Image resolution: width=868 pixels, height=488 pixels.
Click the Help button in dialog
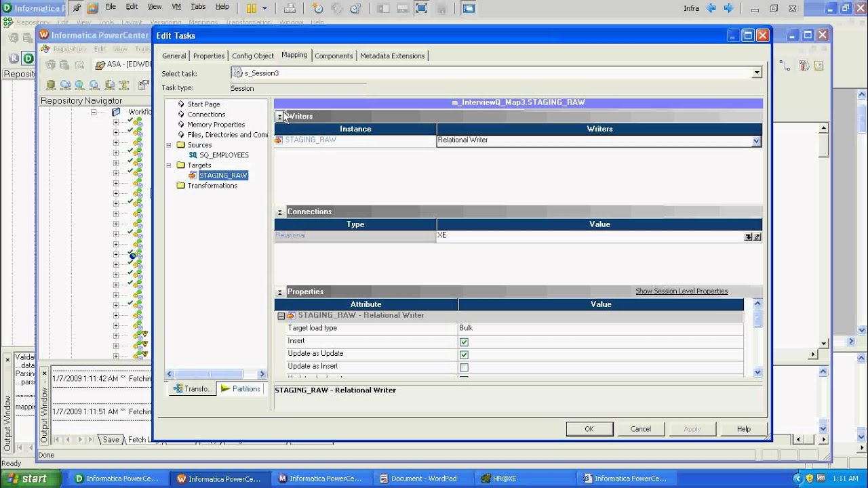(x=744, y=429)
